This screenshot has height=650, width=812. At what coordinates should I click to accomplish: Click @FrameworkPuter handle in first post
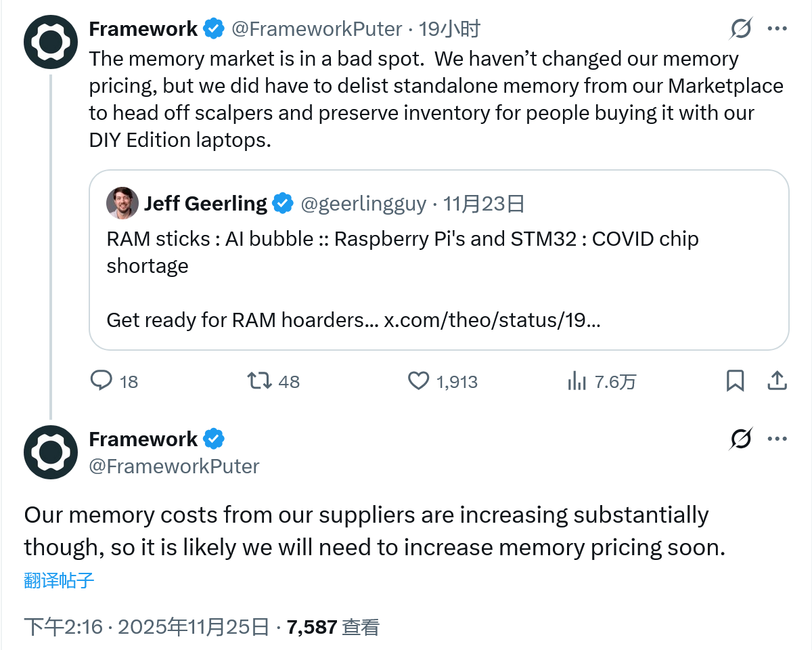[x=317, y=29]
